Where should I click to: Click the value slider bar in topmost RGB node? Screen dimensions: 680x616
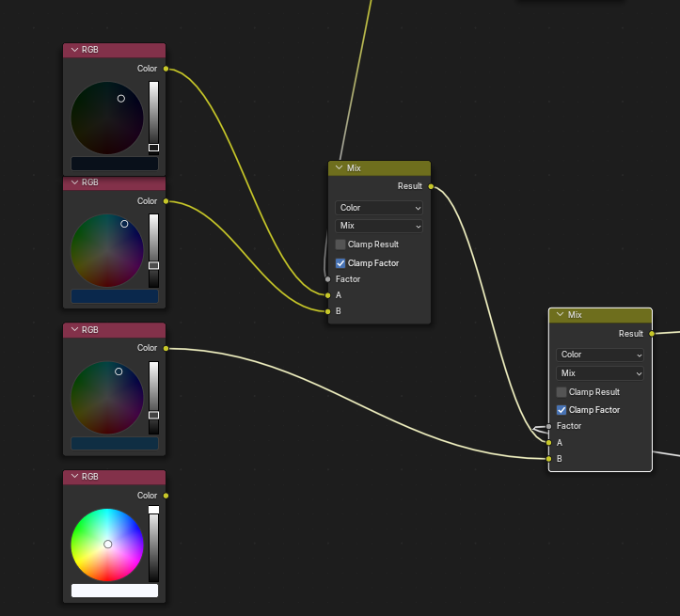click(153, 118)
